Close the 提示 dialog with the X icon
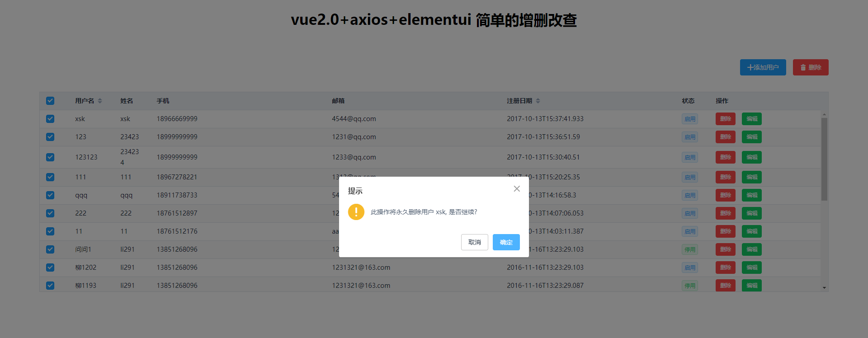Image resolution: width=868 pixels, height=338 pixels. point(517,189)
